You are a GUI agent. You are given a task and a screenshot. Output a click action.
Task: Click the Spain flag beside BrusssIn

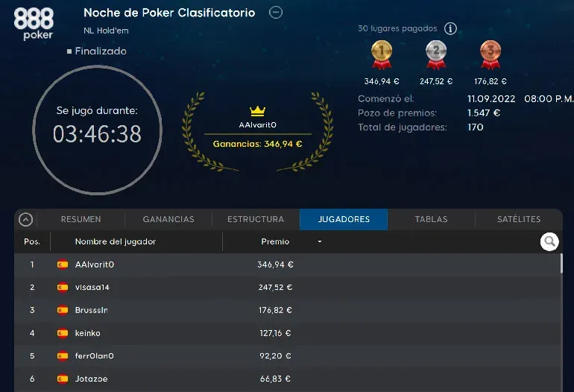(x=63, y=310)
